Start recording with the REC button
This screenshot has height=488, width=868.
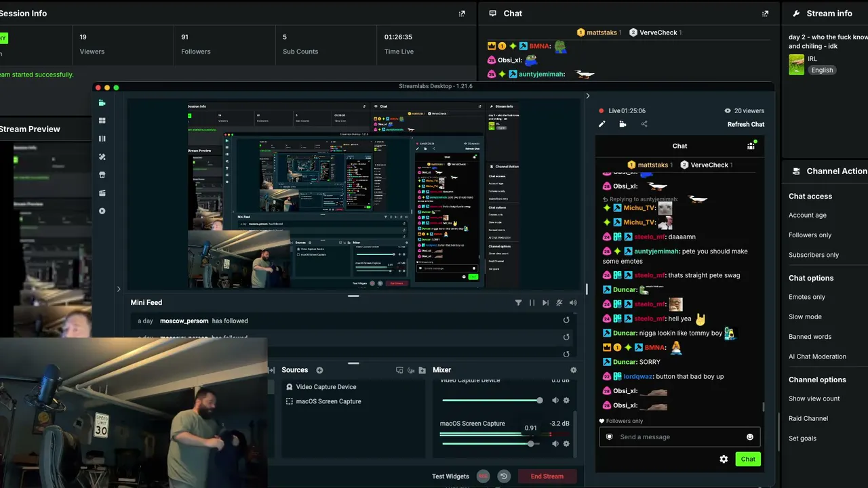pos(484,476)
